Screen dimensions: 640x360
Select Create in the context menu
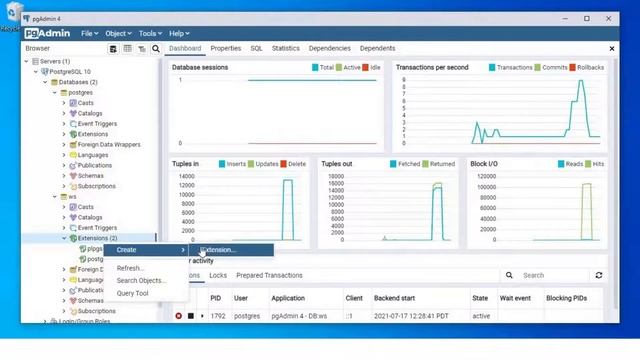coord(146,250)
